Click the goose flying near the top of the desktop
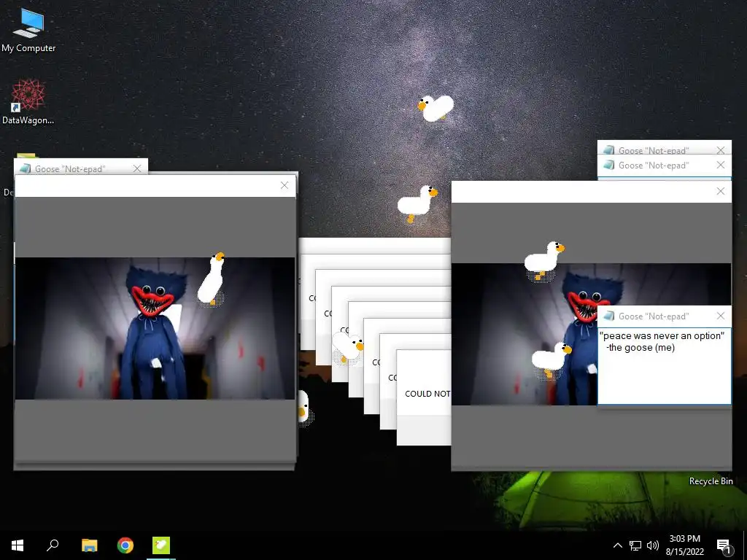Screen dimensions: 747x560 tap(436, 108)
